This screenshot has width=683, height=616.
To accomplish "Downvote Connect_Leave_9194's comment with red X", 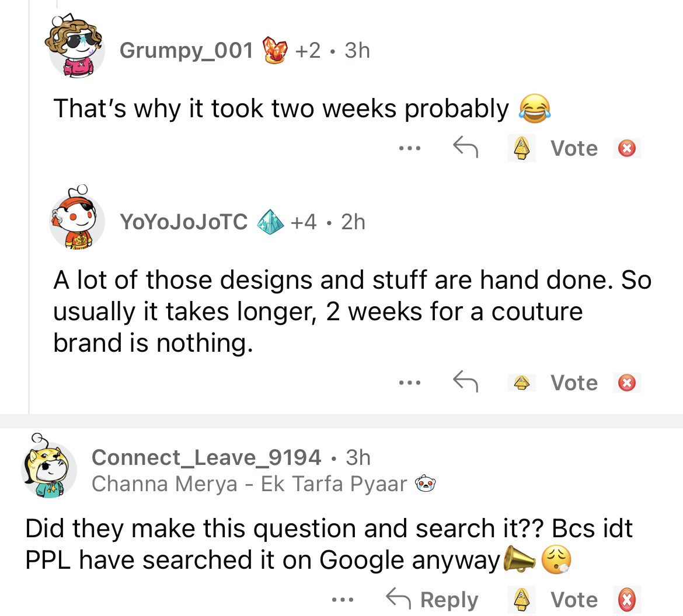I will (626, 600).
